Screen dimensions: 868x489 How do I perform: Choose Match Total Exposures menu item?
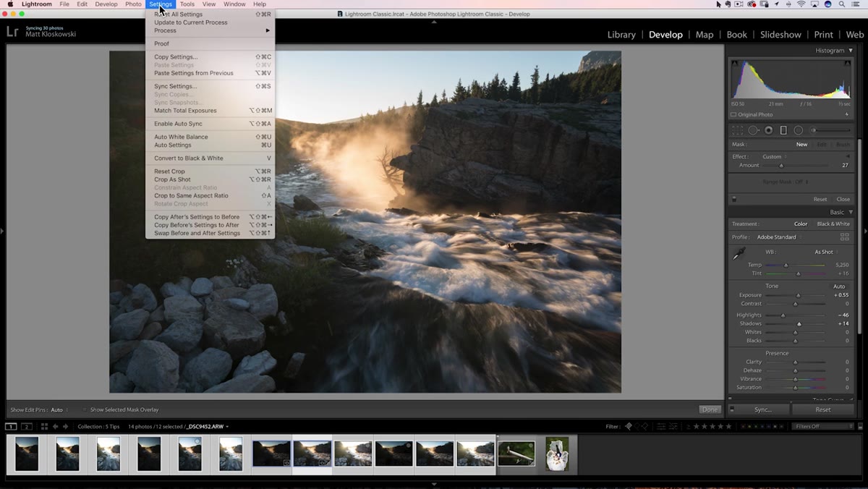[x=210, y=111]
